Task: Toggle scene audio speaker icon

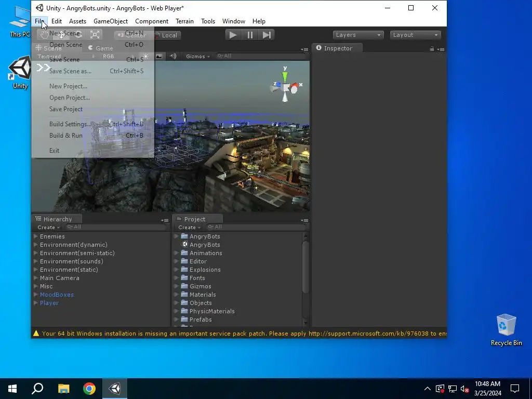Action: [173, 56]
